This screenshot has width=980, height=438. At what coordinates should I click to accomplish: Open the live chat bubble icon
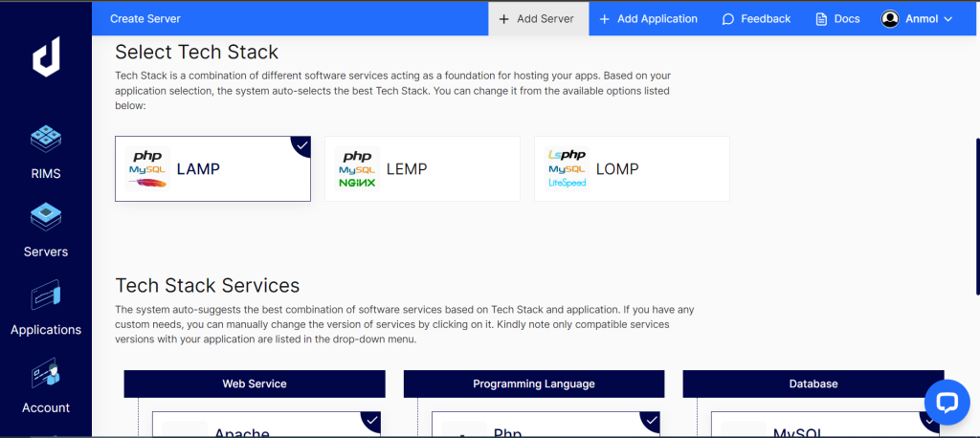tap(946, 402)
